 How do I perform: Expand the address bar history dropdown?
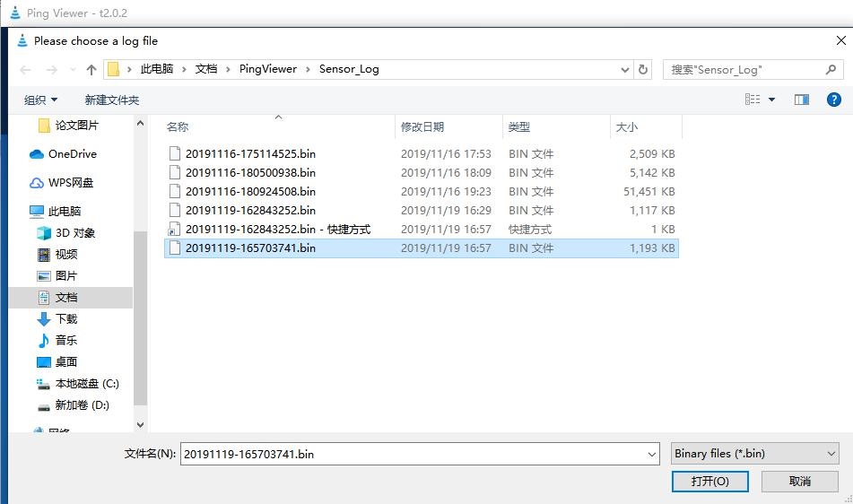pos(625,69)
